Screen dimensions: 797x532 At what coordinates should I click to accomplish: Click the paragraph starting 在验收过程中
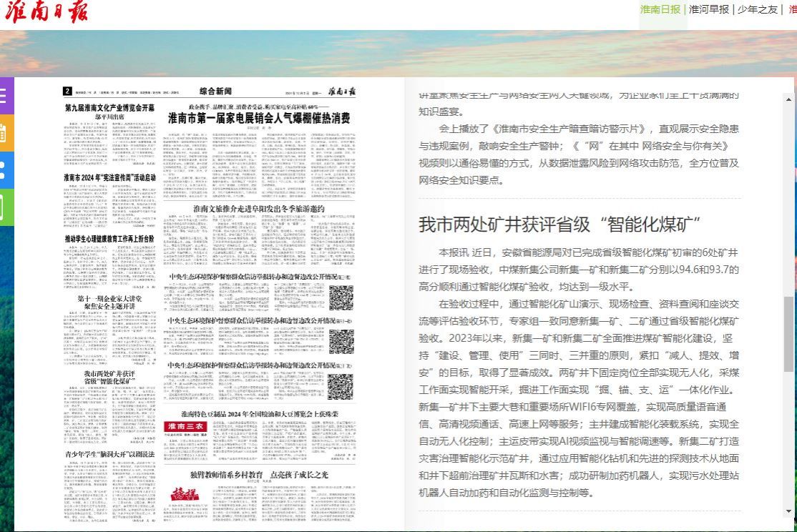579,398
